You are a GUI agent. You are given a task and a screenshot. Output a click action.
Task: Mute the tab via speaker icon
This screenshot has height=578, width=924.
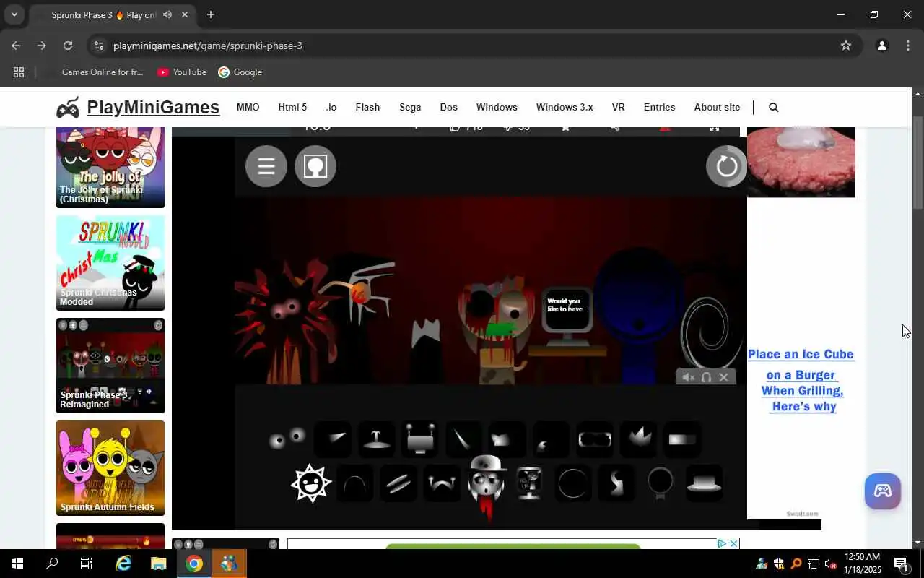pos(167,14)
